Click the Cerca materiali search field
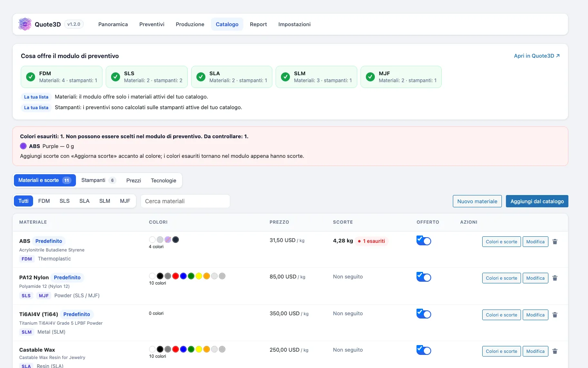The width and height of the screenshot is (588, 368). point(185,201)
